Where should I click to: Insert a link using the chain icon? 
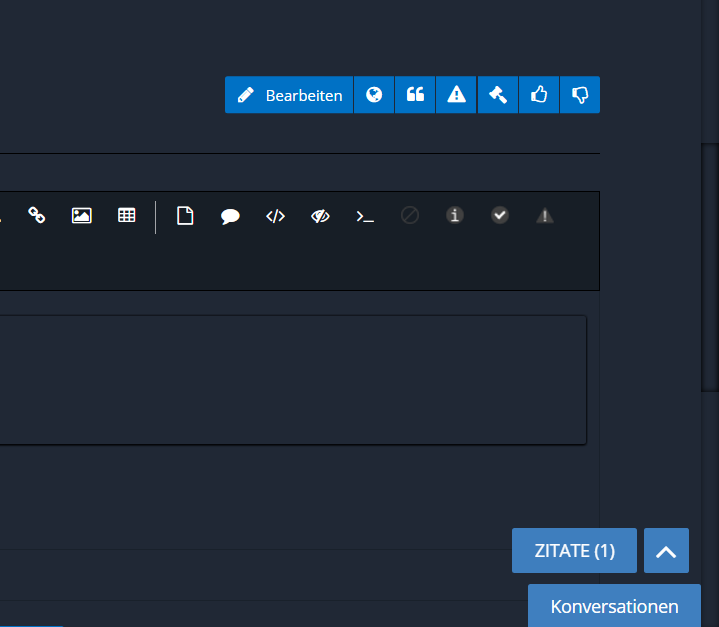point(37,215)
